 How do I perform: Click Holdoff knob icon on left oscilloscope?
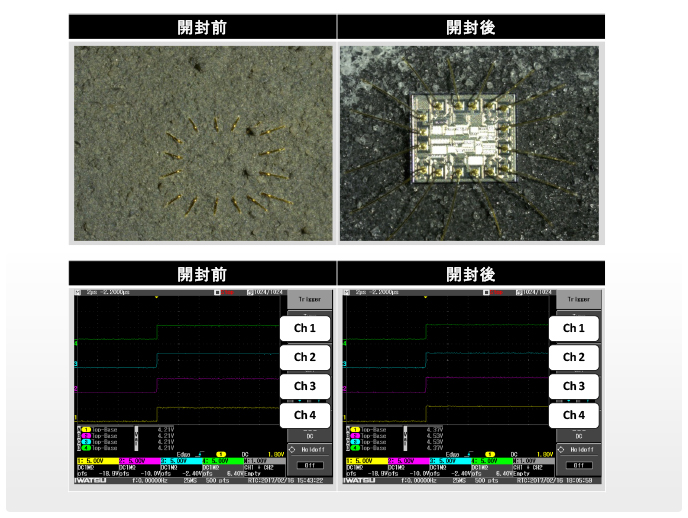coord(292,450)
